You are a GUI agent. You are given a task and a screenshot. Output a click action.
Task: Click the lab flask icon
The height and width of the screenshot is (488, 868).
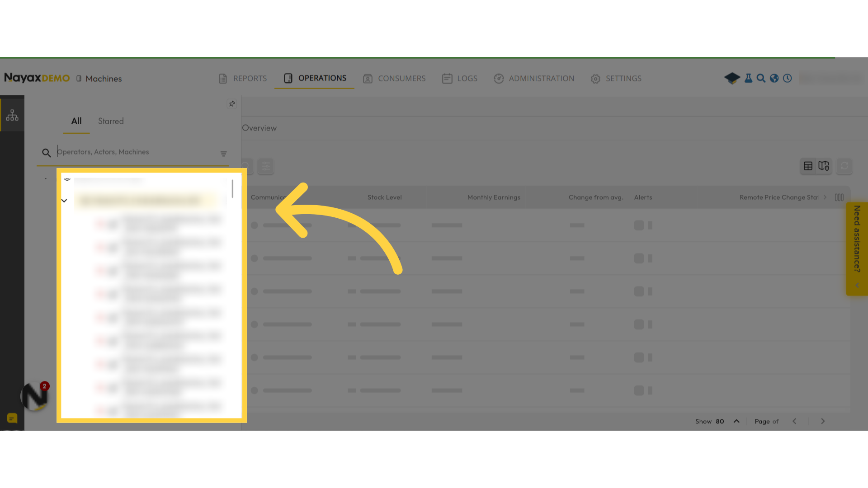click(x=749, y=78)
